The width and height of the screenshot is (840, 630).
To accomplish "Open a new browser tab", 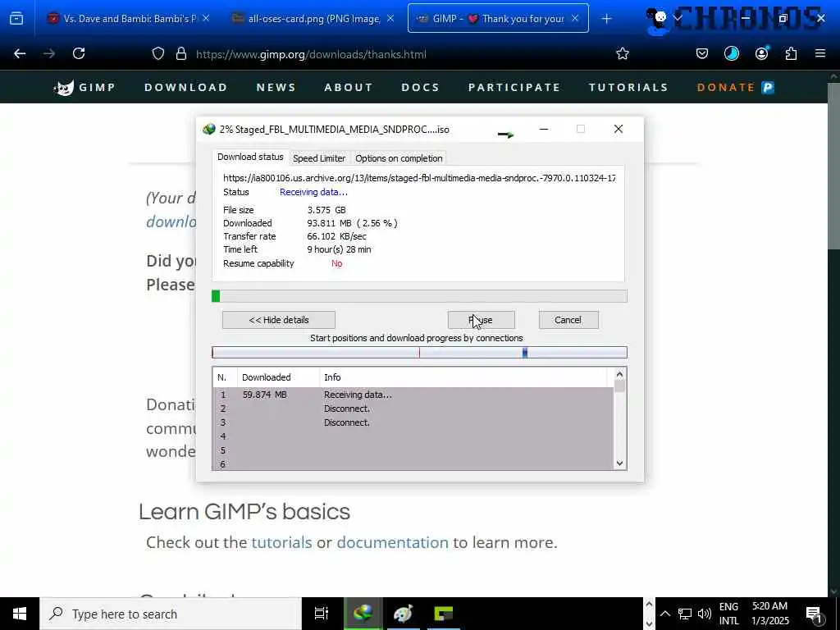I will (606, 19).
